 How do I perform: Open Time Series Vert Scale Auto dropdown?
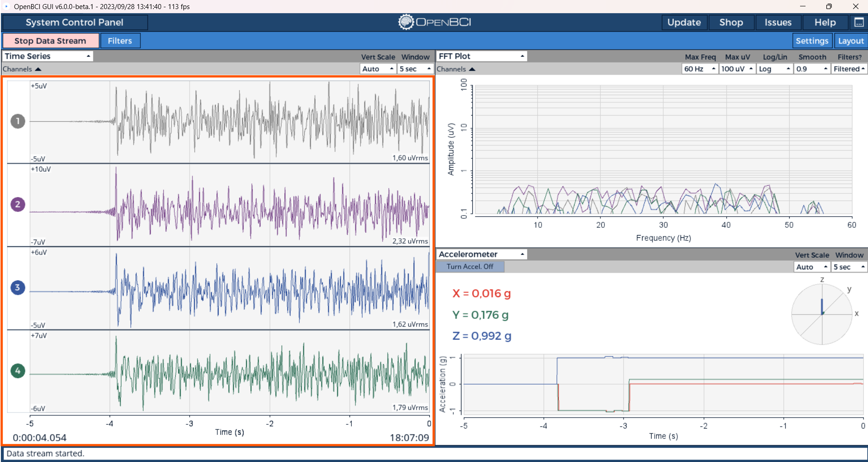coord(378,69)
